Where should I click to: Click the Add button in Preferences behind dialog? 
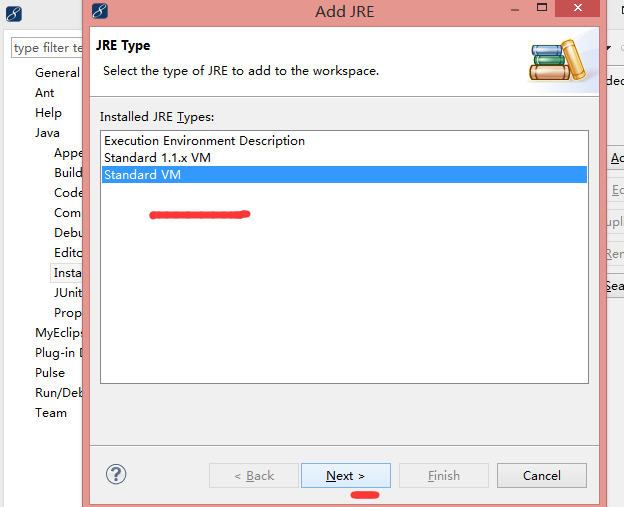[x=616, y=158]
